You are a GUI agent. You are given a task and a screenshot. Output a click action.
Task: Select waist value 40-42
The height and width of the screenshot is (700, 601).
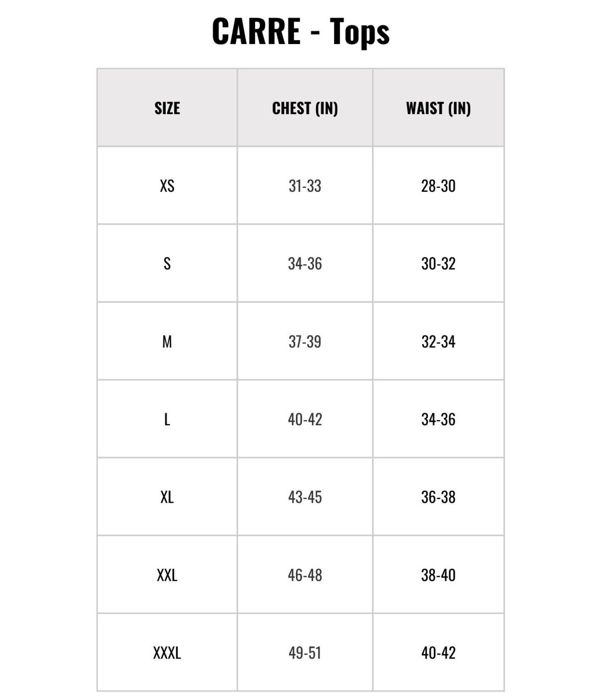click(x=438, y=652)
